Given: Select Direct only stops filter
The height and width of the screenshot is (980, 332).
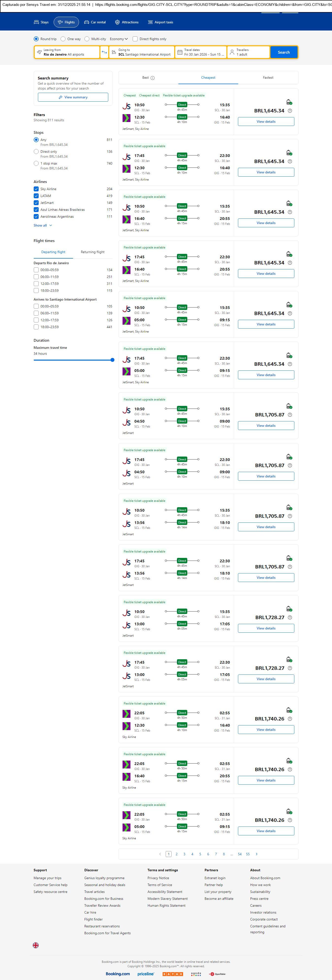Looking at the screenshot, I should [36, 152].
